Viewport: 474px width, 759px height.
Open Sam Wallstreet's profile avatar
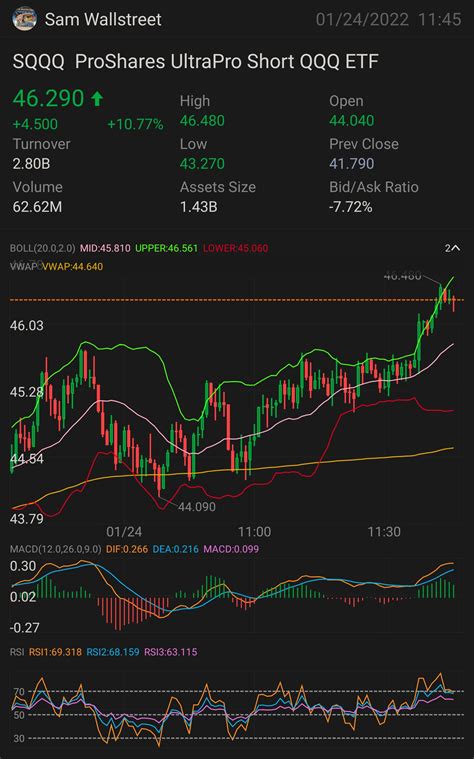pyautogui.click(x=24, y=19)
